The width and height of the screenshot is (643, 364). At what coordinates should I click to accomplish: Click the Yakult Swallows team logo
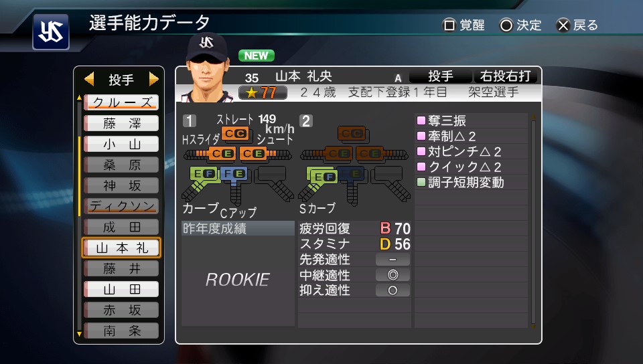[x=51, y=32]
